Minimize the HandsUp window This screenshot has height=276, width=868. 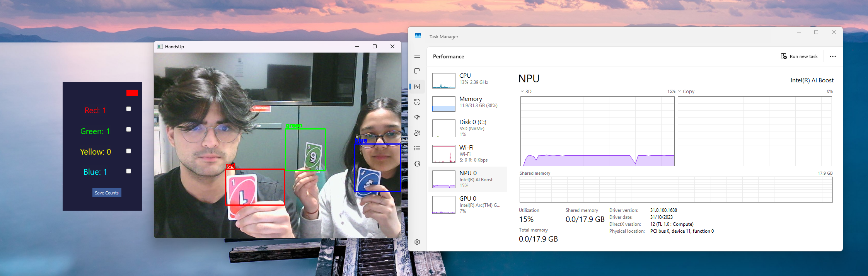357,46
